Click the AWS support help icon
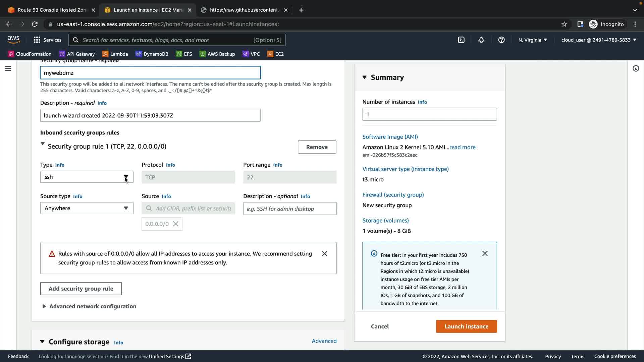The image size is (644, 362). click(501, 40)
